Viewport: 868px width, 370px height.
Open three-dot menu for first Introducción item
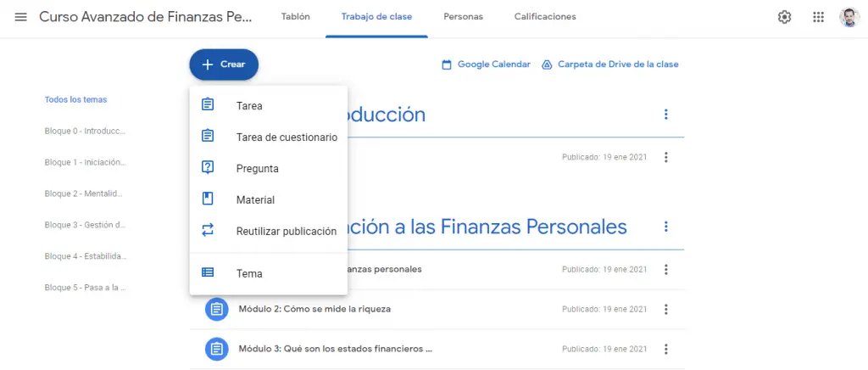pyautogui.click(x=666, y=157)
